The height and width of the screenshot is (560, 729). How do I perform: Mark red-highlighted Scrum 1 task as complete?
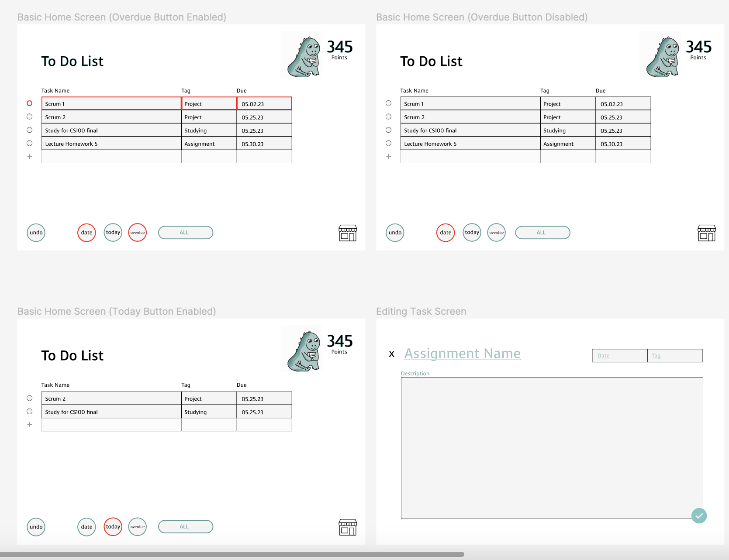(x=30, y=103)
